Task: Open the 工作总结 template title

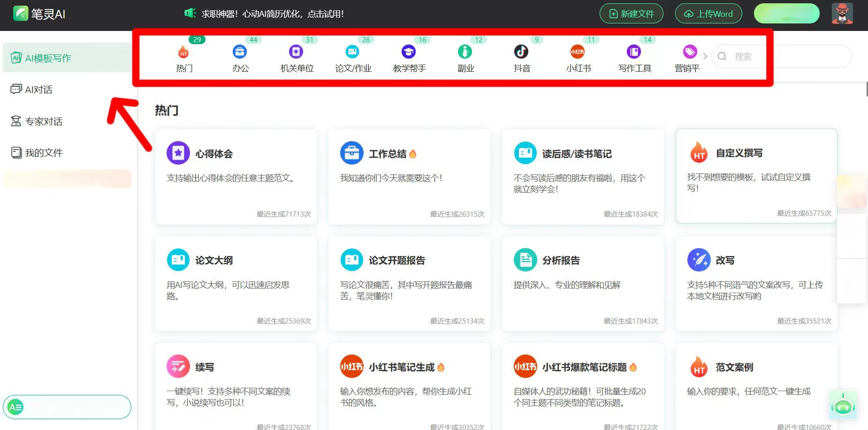Action: pyautogui.click(x=388, y=154)
